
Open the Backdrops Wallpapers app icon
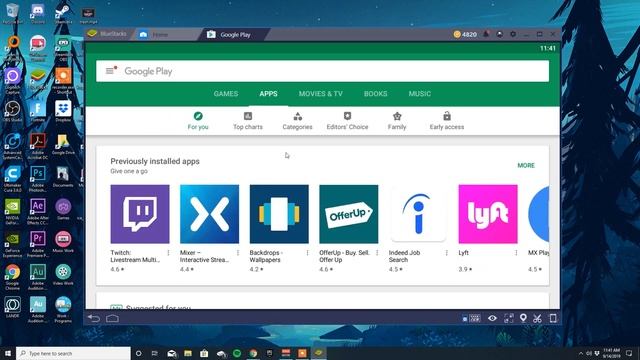[279, 214]
